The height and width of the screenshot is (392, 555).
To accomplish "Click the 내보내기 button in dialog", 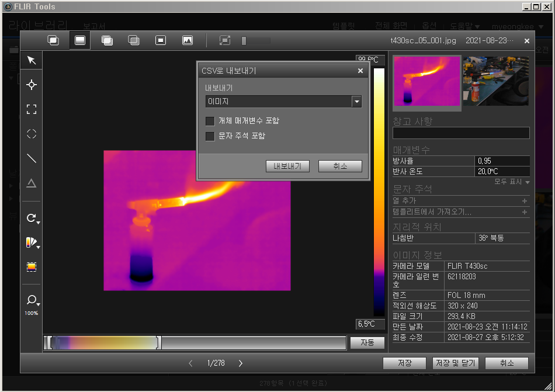I will point(287,166).
